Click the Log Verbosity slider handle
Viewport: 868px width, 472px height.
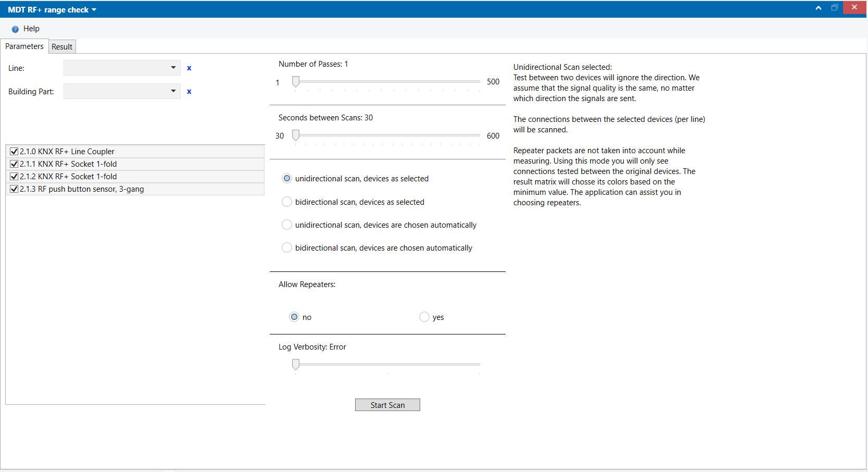296,364
